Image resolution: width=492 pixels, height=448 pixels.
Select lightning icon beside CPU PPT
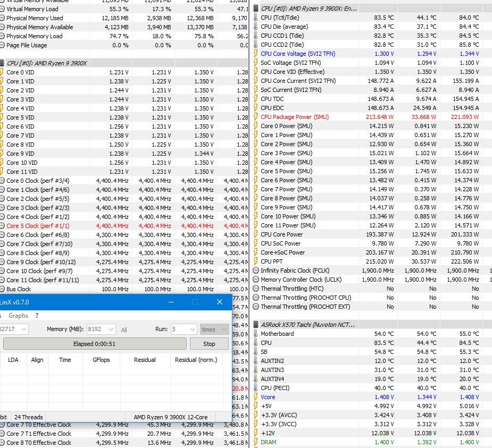(256, 261)
